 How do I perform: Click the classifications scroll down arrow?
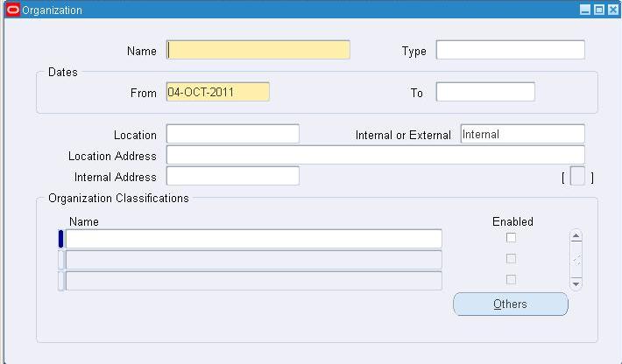point(576,283)
